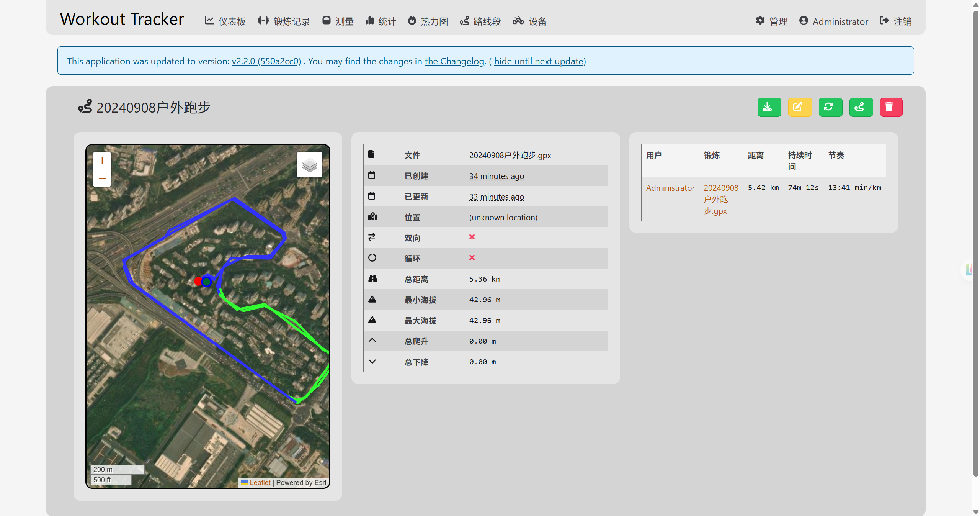Open the Changelog link
The width and height of the screenshot is (980, 516).
[454, 61]
